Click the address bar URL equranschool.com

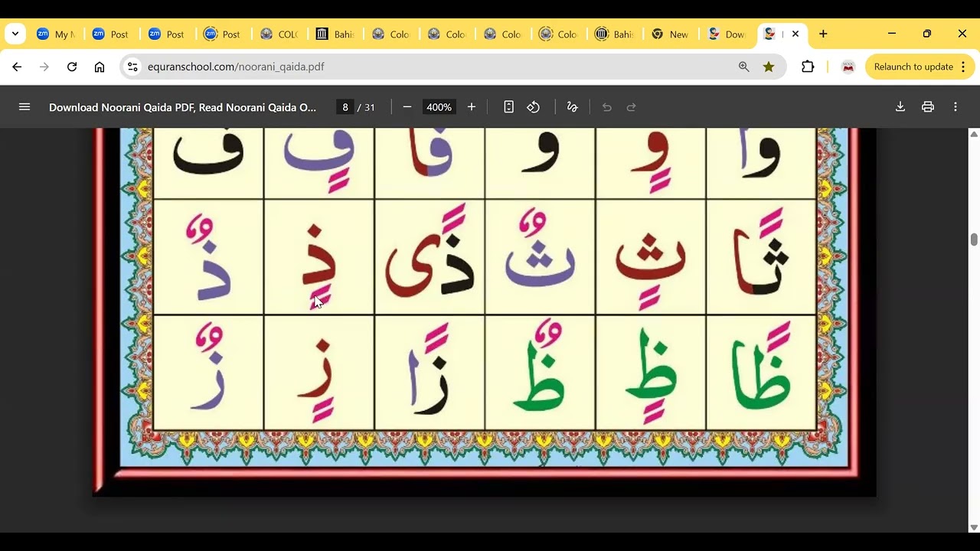(236, 67)
